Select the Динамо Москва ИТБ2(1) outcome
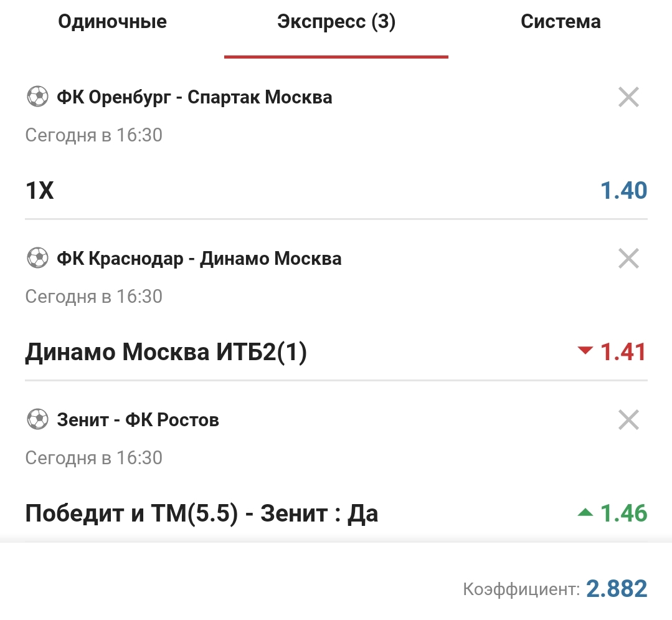The height and width of the screenshot is (620, 672). point(166,352)
